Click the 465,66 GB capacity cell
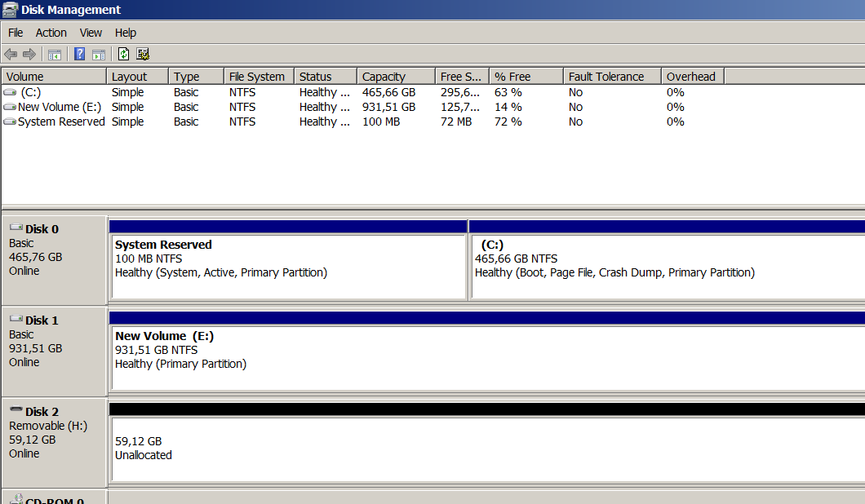 pyautogui.click(x=389, y=92)
